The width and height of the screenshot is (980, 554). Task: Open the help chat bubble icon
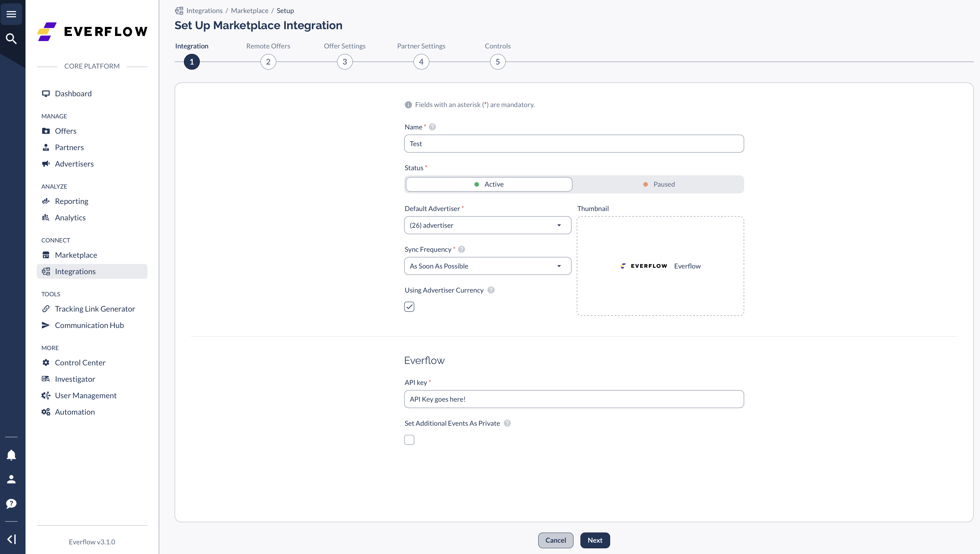(x=11, y=503)
